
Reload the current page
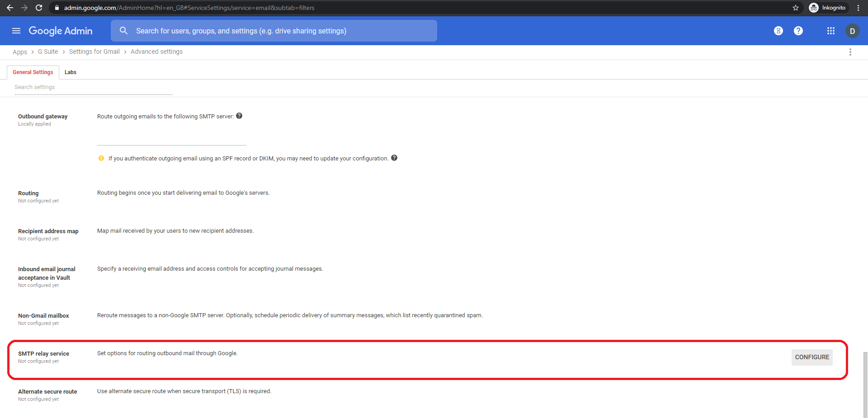[39, 8]
